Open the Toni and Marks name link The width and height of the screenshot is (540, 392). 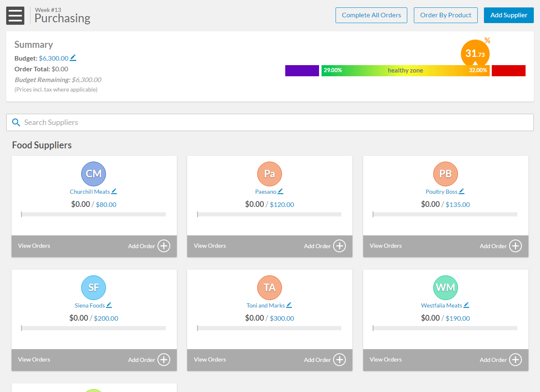266,305
